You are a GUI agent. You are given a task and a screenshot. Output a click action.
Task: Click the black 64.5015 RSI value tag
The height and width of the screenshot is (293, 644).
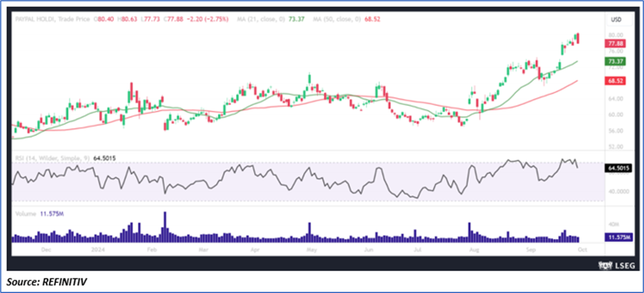(x=618, y=167)
